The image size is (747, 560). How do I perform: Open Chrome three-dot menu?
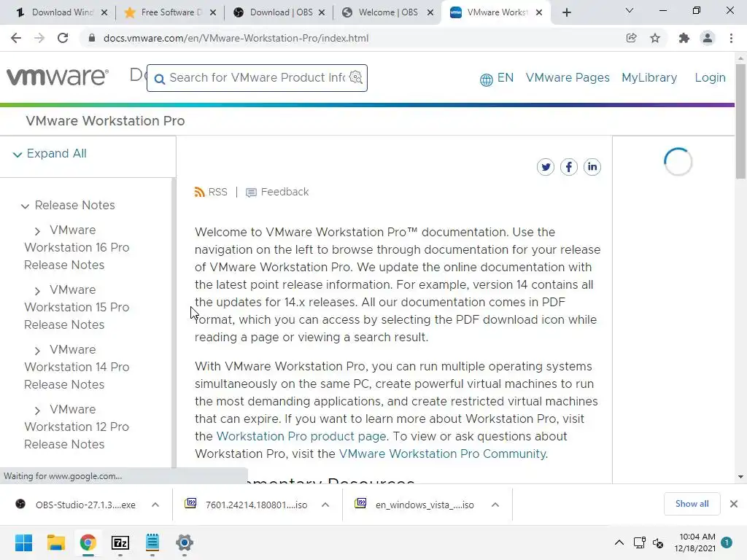pos(731,38)
